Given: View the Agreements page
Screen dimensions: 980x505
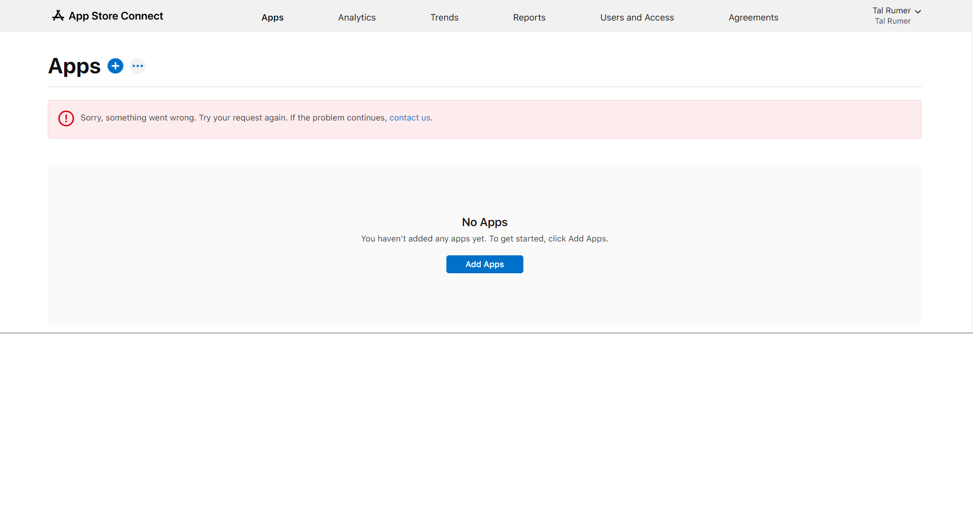Looking at the screenshot, I should 753,17.
